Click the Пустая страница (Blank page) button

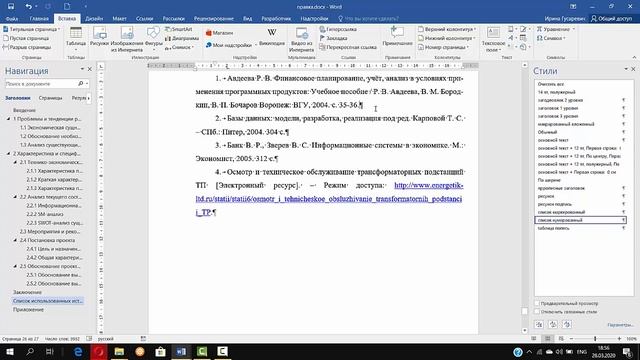click(x=26, y=38)
